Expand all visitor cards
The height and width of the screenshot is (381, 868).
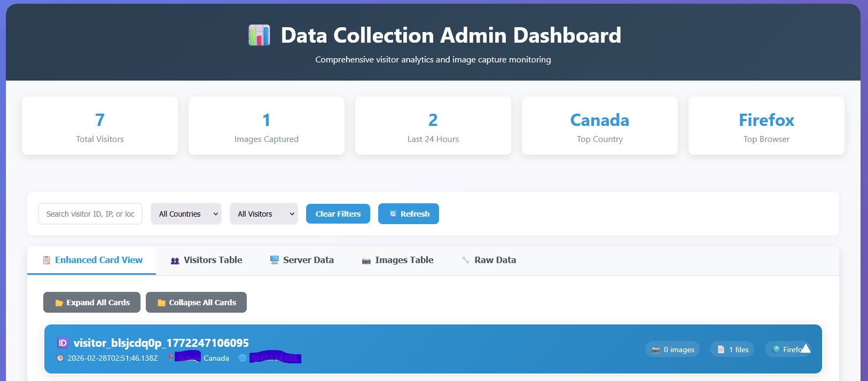click(92, 303)
